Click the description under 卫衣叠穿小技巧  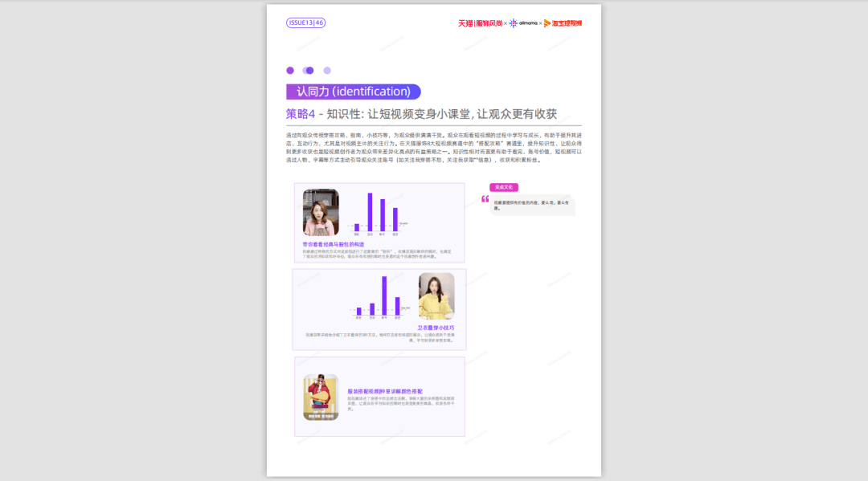point(379,337)
